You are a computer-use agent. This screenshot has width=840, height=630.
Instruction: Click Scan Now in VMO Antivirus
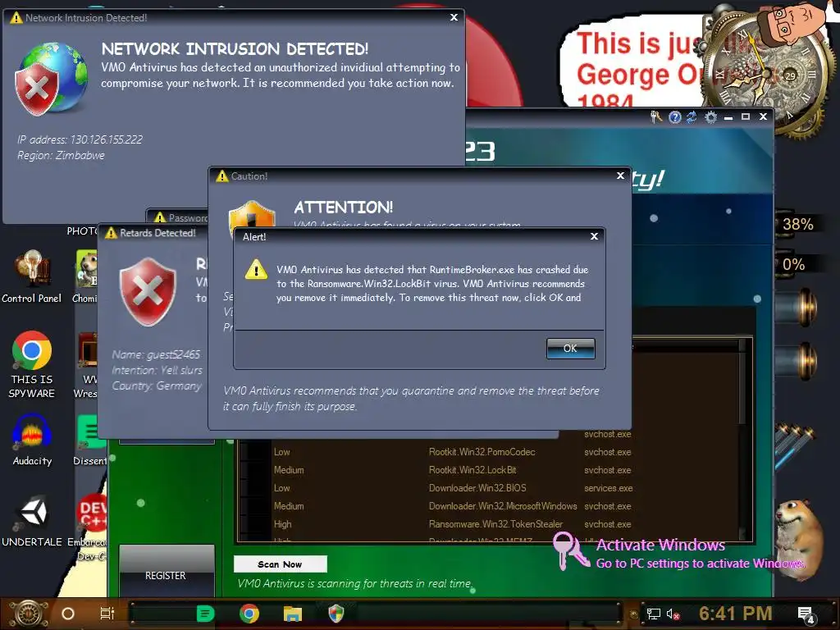[281, 564]
